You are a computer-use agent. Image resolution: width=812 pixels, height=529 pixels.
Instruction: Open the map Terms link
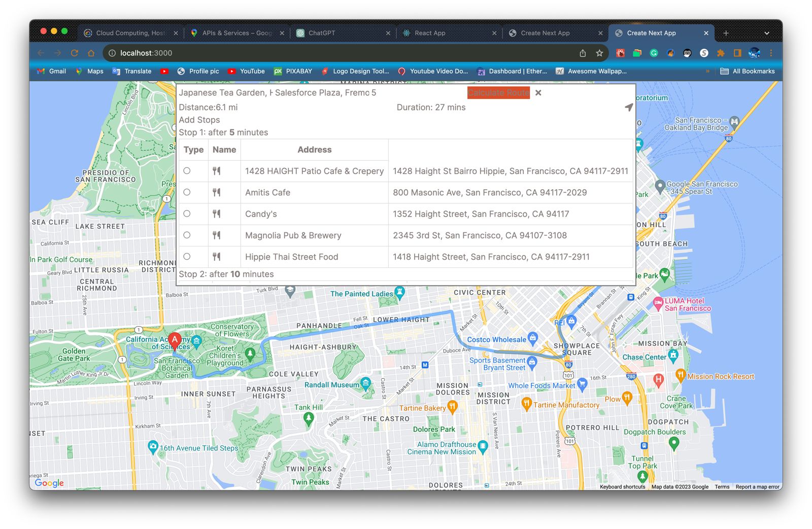(722, 487)
